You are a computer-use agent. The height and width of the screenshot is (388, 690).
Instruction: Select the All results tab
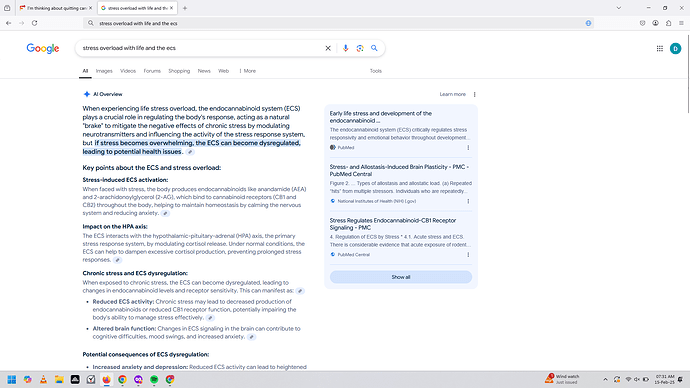(85, 71)
